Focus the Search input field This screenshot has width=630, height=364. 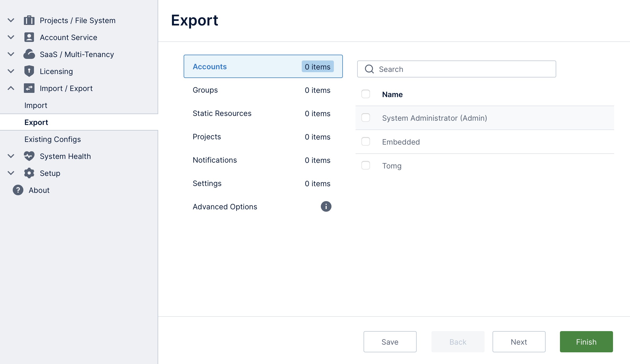(x=462, y=69)
